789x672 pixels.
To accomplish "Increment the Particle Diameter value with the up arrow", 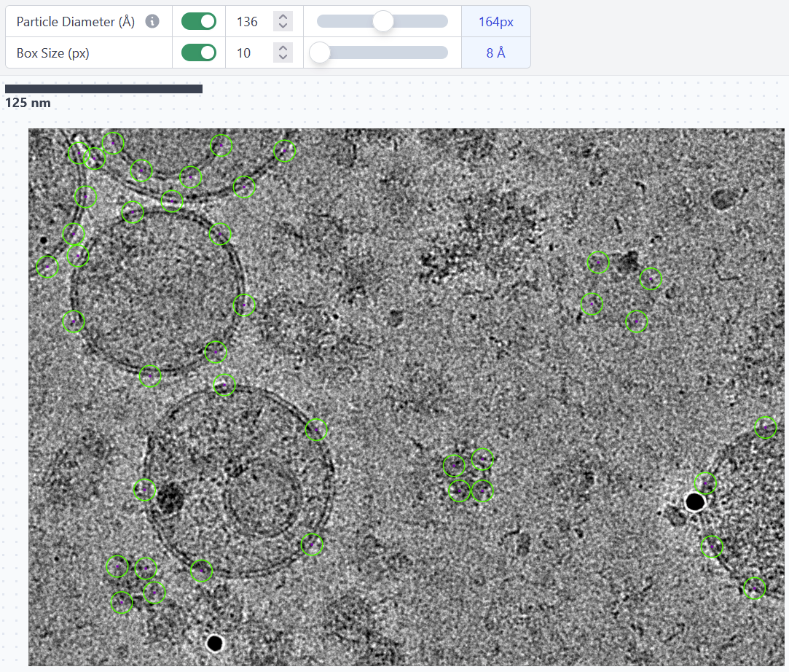I will pyautogui.click(x=283, y=17).
